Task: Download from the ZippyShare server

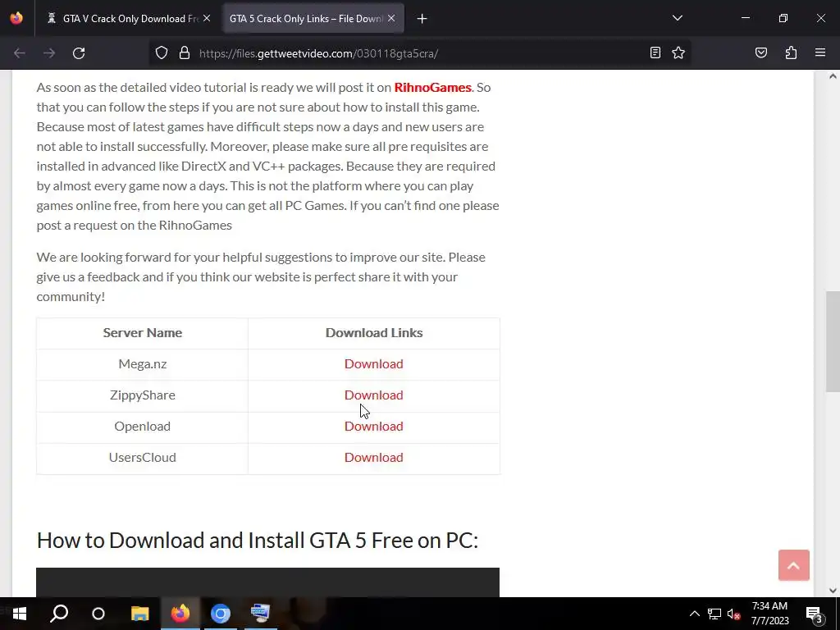Action: tap(374, 395)
